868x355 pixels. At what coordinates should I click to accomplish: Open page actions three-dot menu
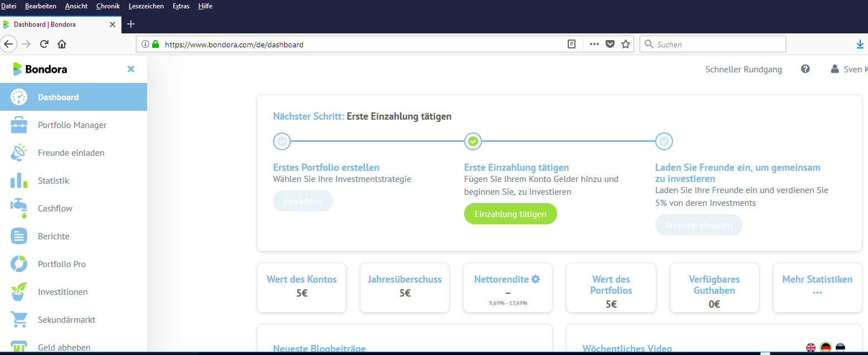click(594, 44)
